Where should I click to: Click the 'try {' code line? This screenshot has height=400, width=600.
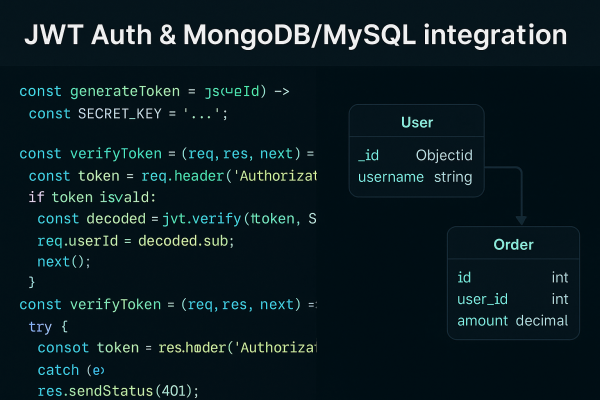pos(48,327)
